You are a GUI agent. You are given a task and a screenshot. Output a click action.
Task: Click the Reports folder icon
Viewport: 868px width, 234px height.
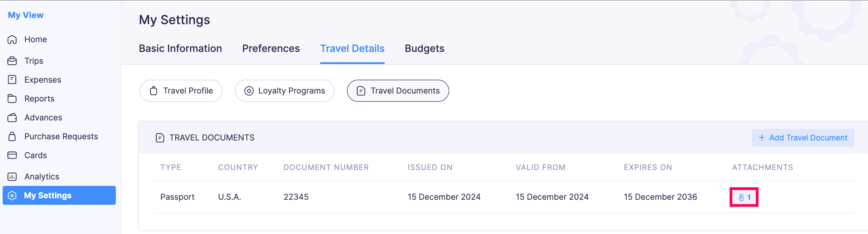12,99
